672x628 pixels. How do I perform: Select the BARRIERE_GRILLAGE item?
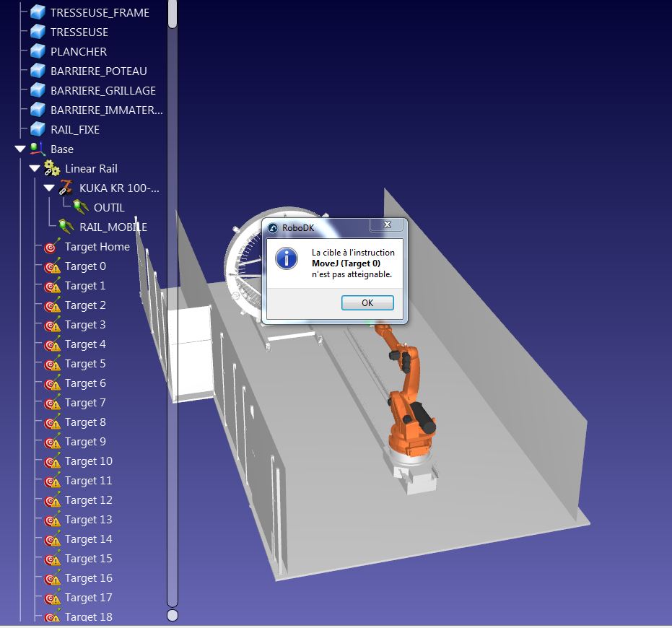(102, 91)
